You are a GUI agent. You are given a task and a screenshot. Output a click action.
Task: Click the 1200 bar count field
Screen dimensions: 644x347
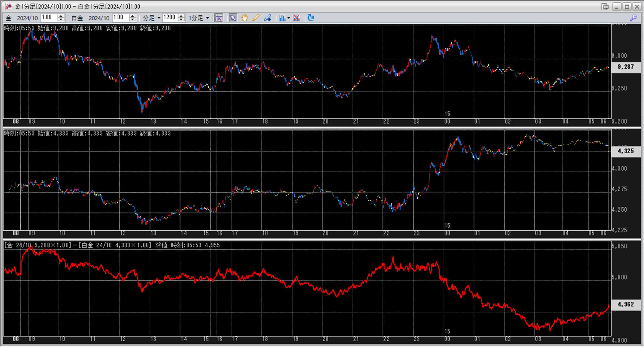pyautogui.click(x=170, y=18)
